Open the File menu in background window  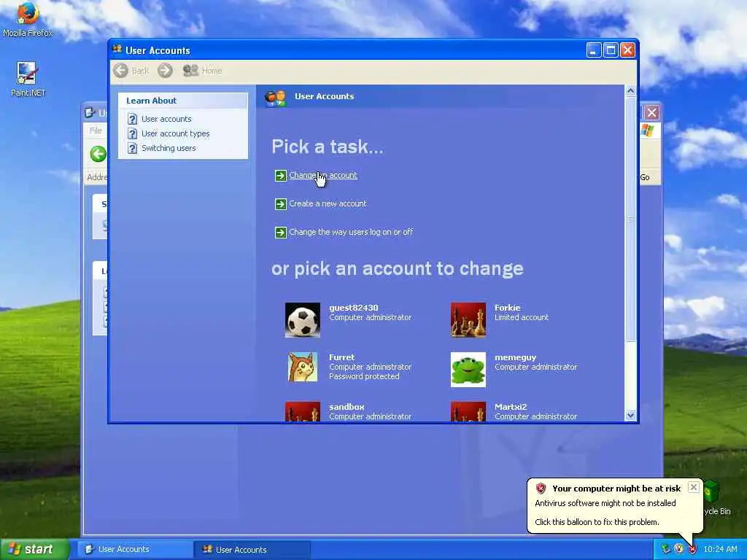point(96,131)
